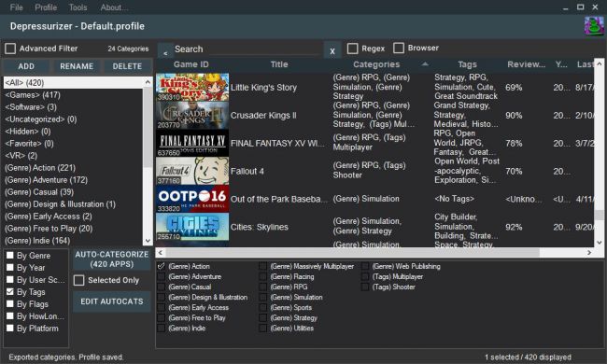Select the <Uncategorized> (0) category

click(74, 119)
